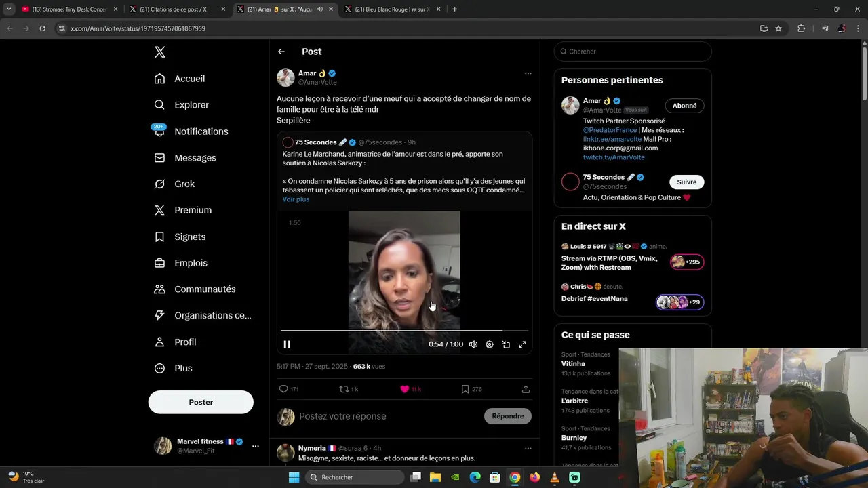
Task: Open a new browser tab
Action: coord(454,9)
